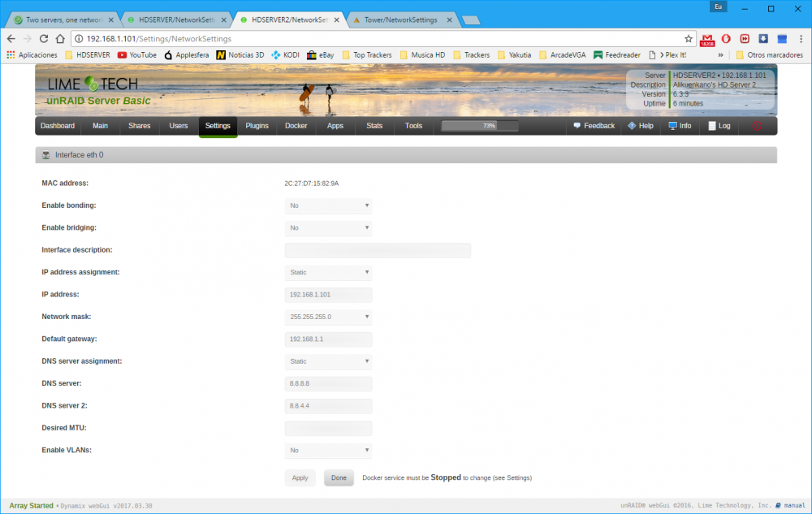This screenshot has width=812, height=514.
Task: Select the Settings menu item
Action: tap(218, 126)
